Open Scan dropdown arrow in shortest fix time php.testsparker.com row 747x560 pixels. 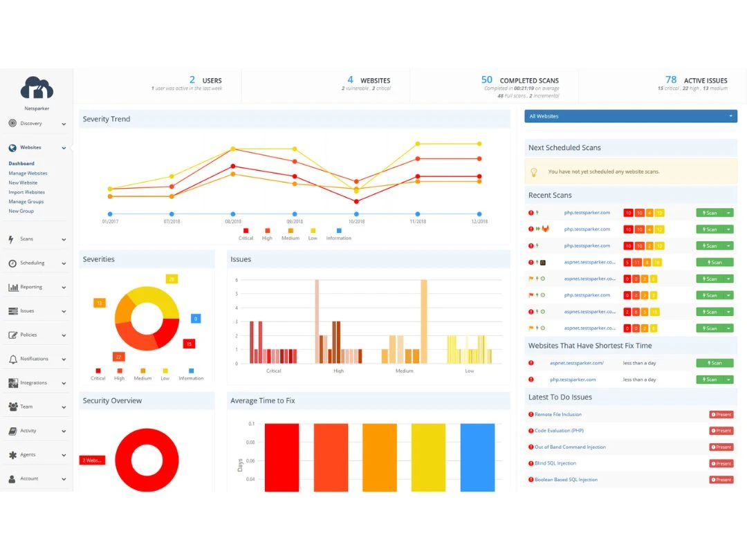coord(728,380)
